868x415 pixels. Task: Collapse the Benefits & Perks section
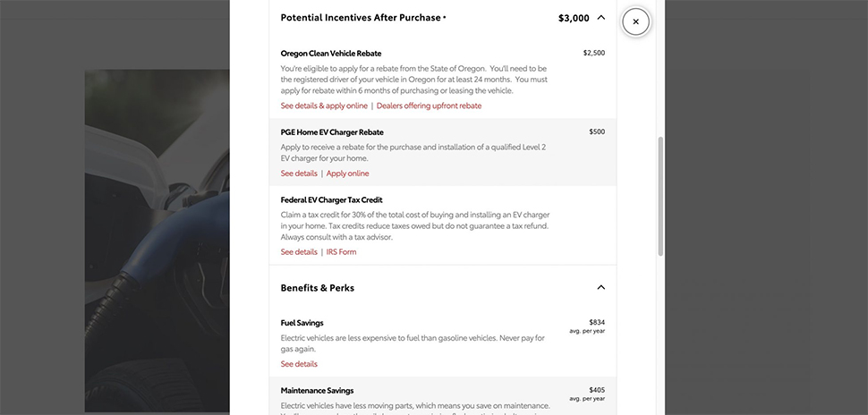pos(600,288)
